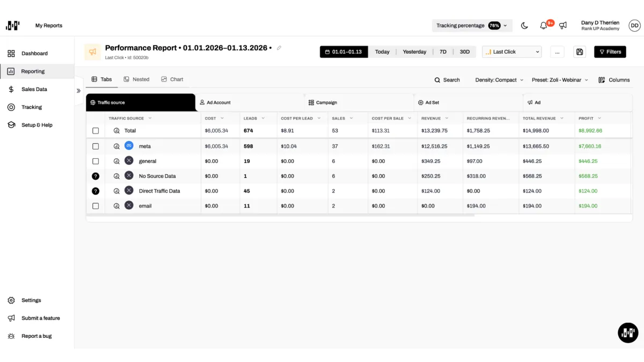Click the Search control above the table

(x=447, y=80)
